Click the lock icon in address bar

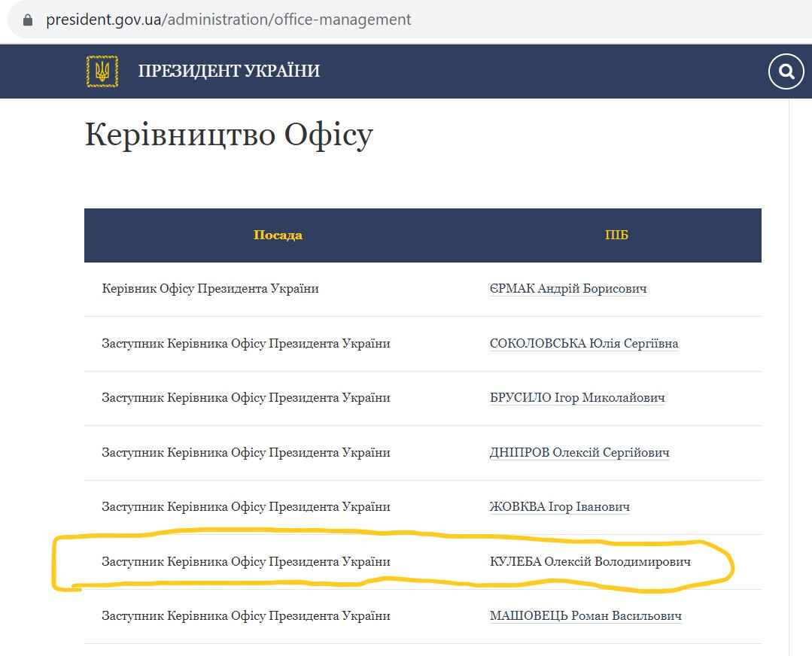[29, 20]
